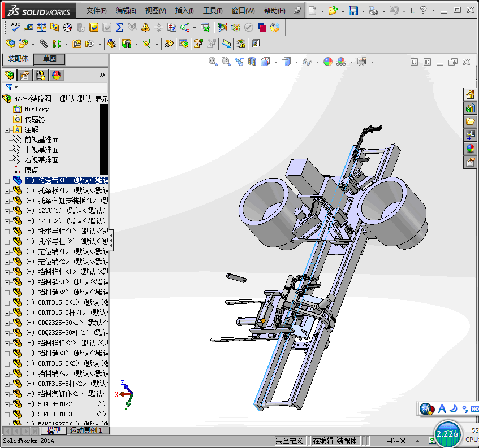Click the Save floppy disk icon
This screenshot has height=448, width=479.
(x=353, y=11)
